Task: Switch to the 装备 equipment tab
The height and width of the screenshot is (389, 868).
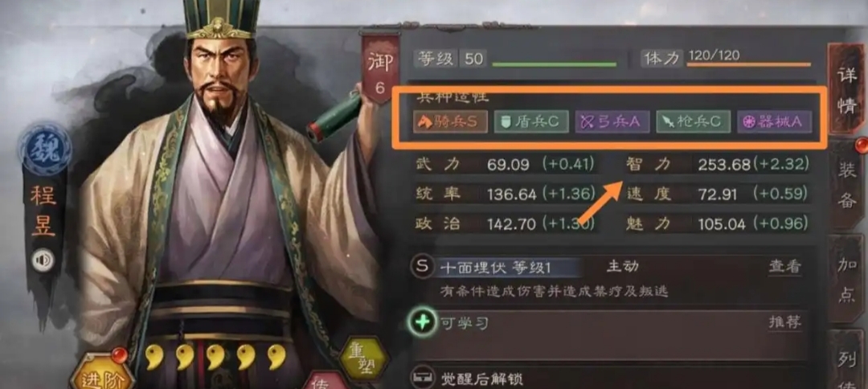Action: point(848,186)
